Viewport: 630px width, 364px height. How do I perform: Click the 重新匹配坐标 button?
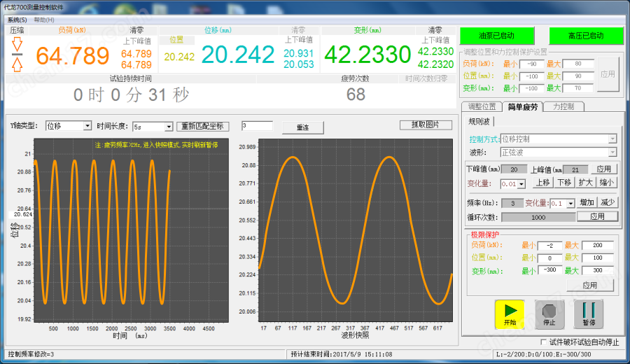[203, 126]
